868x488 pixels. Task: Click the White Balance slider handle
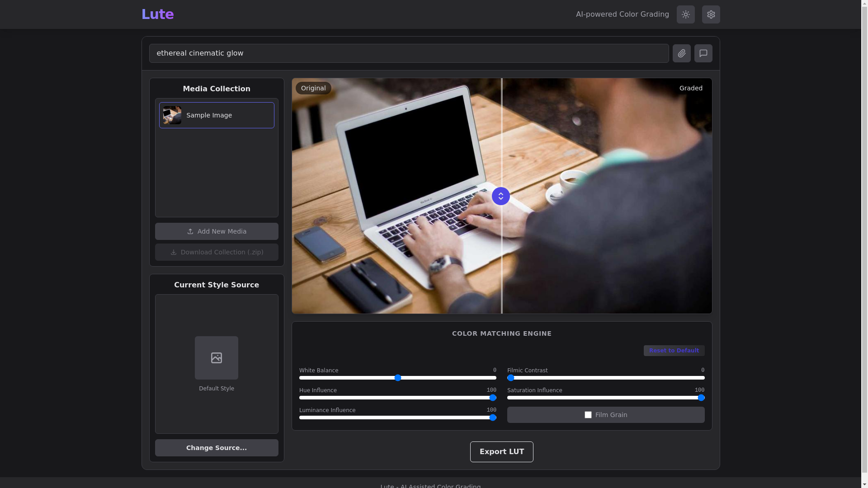398,378
